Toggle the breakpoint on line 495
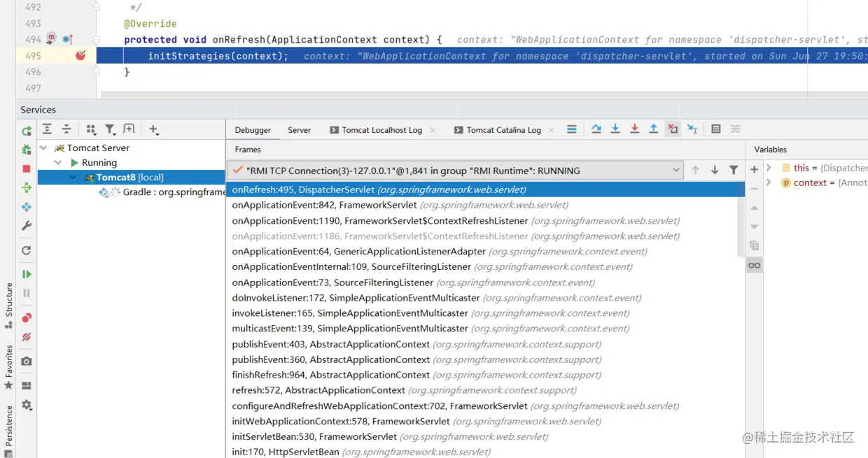Viewport: 868px width, 458px height. tap(80, 55)
